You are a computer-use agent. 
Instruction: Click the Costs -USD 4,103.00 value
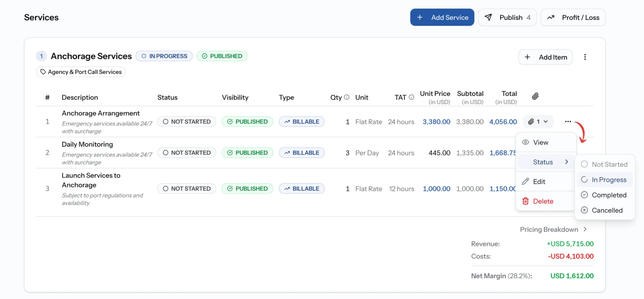pyautogui.click(x=571, y=256)
